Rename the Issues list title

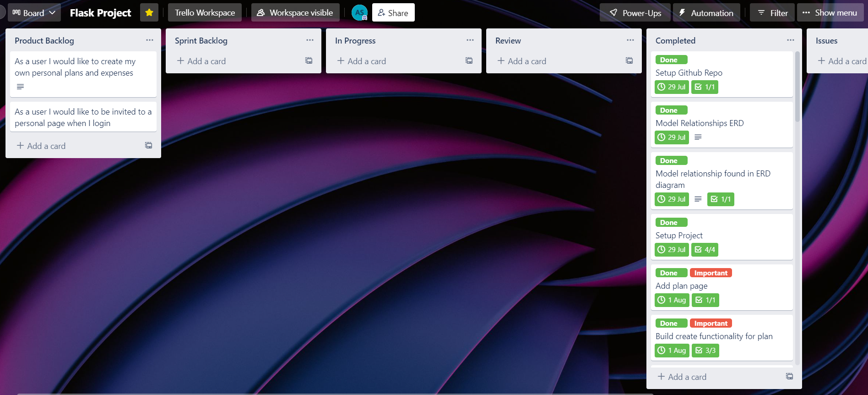point(826,41)
